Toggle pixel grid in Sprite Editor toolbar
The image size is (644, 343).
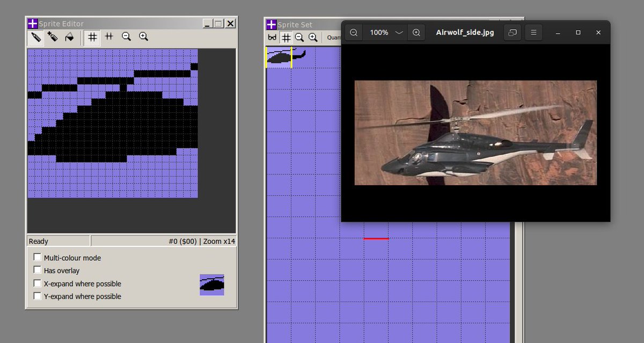92,37
